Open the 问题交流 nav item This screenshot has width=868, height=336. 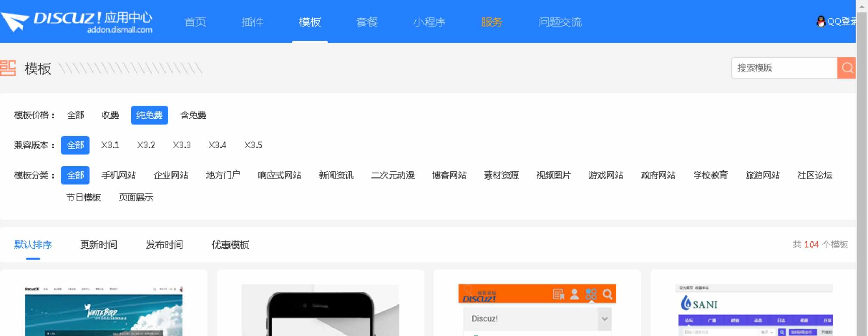(x=560, y=22)
